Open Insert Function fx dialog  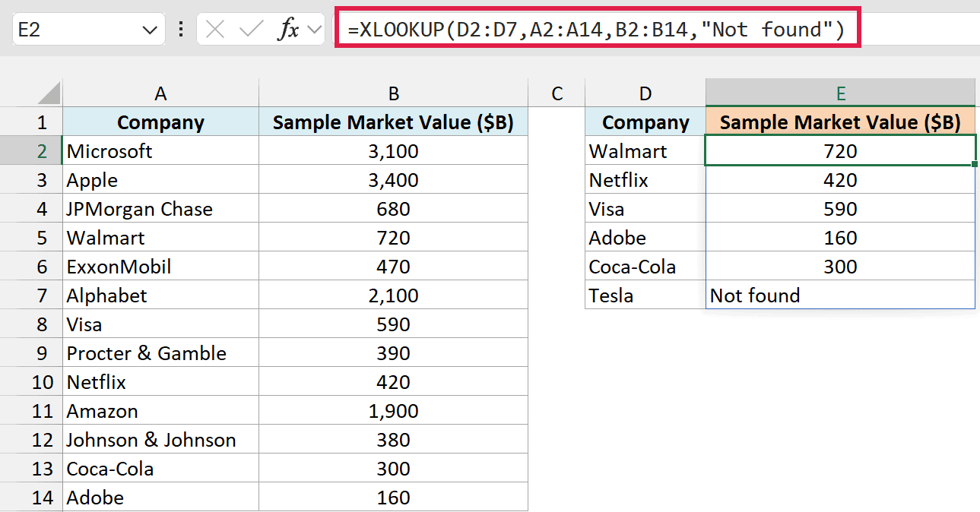tap(288, 30)
